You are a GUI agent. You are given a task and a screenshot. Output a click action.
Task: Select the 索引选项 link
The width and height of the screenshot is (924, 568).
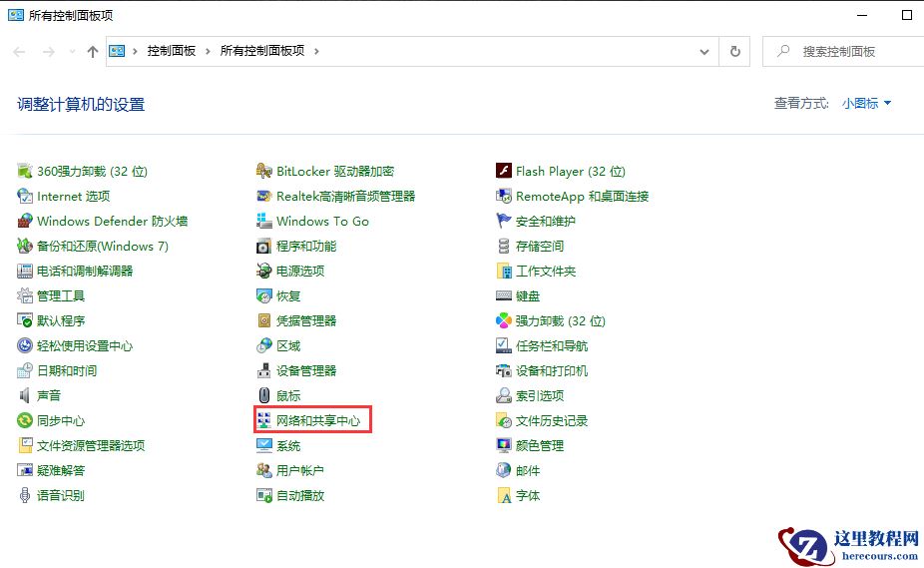coord(540,395)
